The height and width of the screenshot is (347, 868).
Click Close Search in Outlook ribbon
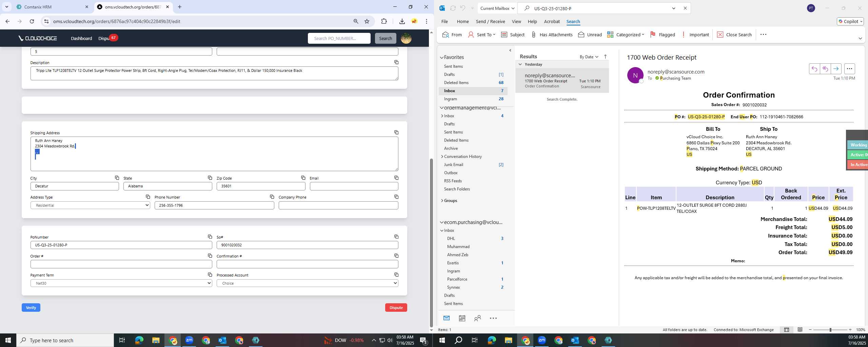(734, 35)
